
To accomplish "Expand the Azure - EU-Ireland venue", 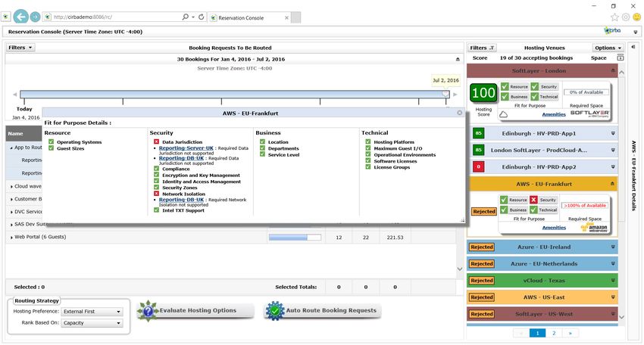I will (x=613, y=247).
